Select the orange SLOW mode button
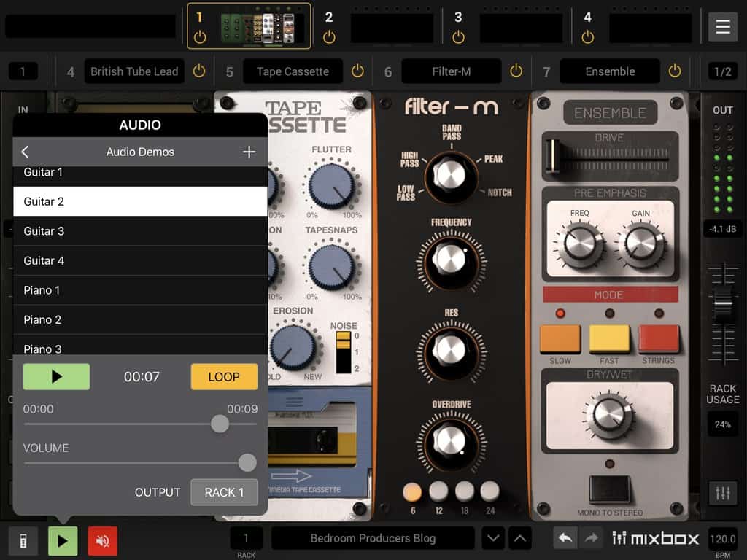747x560 pixels. (560, 338)
